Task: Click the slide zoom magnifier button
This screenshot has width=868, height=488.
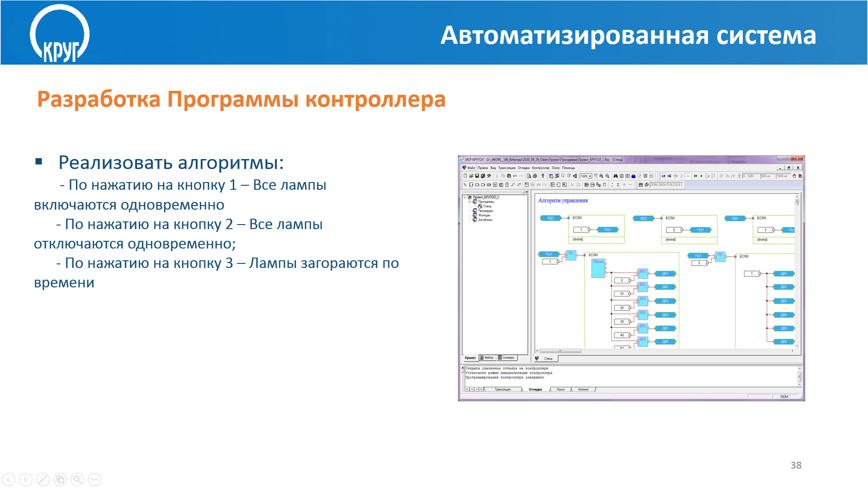Action: (77, 479)
